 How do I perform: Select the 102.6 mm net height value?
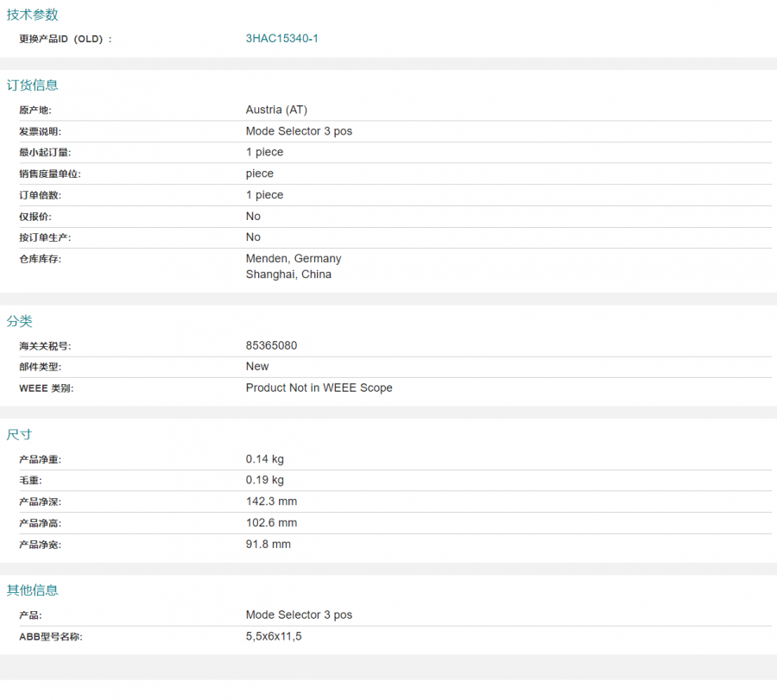(271, 523)
